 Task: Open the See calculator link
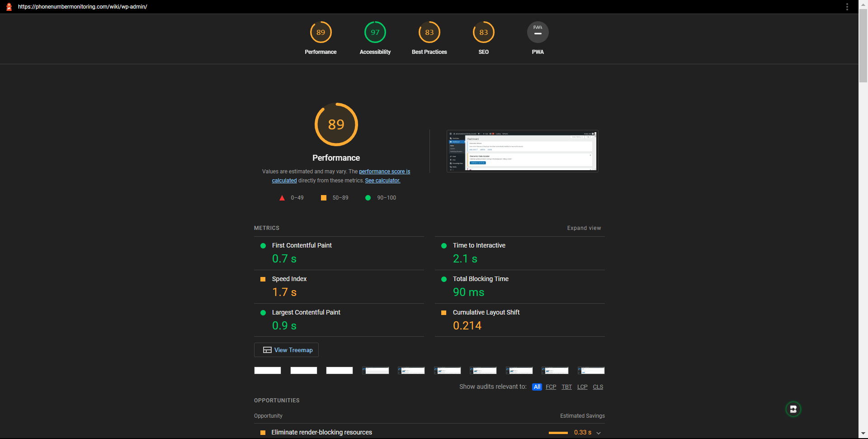[x=382, y=181]
